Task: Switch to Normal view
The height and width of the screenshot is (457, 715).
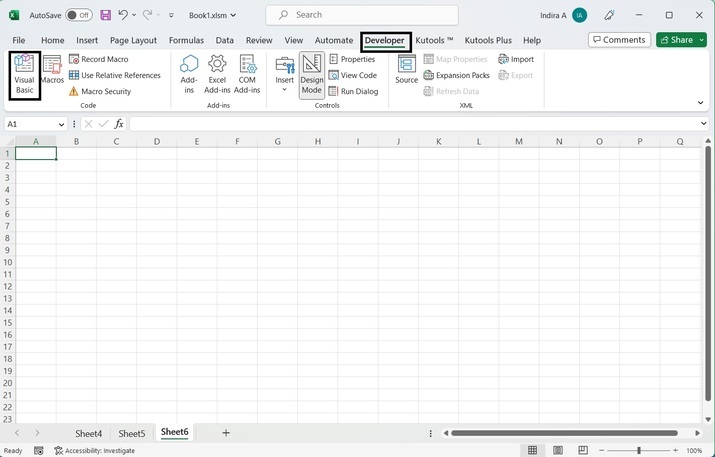Action: tap(532, 451)
